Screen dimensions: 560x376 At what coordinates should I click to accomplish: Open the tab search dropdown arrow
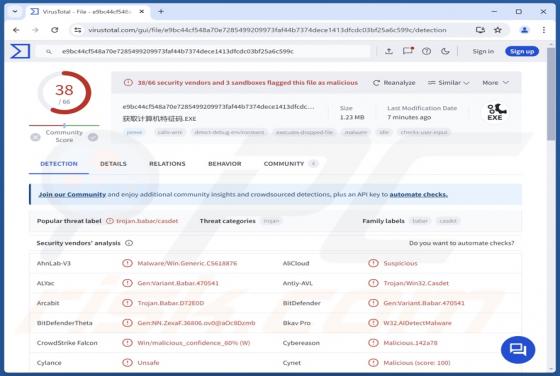[15, 11]
